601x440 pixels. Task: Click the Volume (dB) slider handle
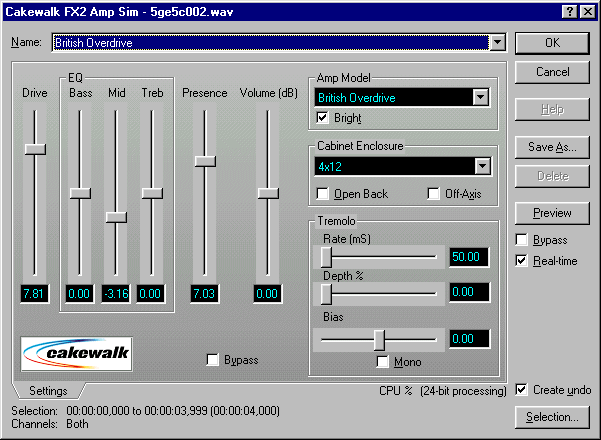(x=268, y=193)
